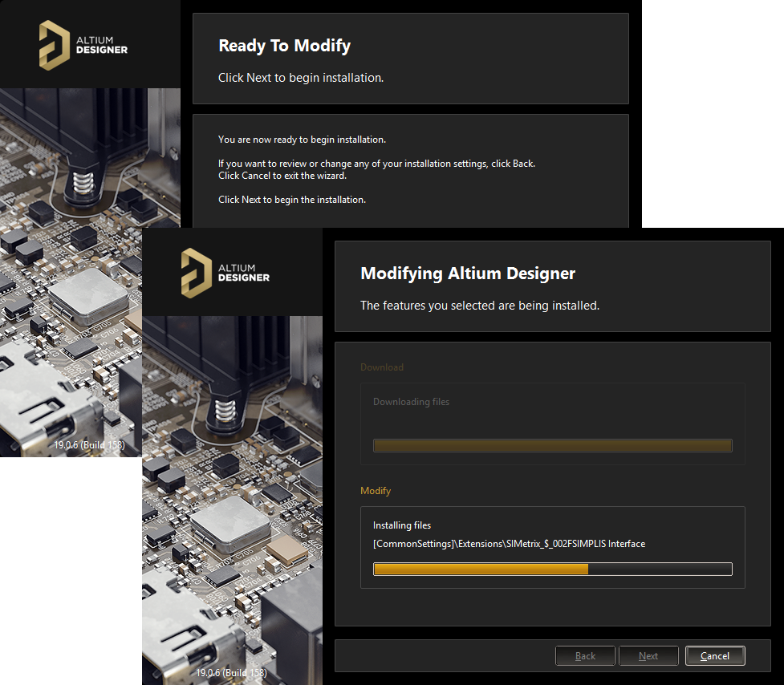Click circuit board image in Modifying window
784x685 pixels.
231,497
